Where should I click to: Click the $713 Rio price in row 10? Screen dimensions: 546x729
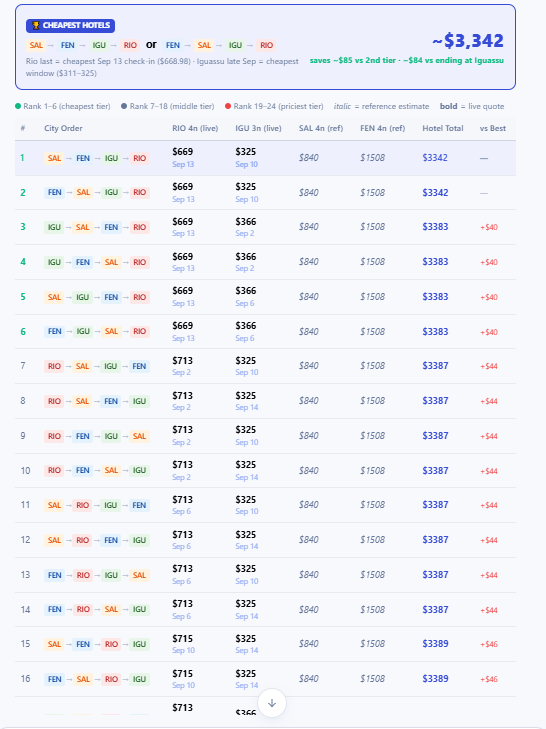coord(182,464)
